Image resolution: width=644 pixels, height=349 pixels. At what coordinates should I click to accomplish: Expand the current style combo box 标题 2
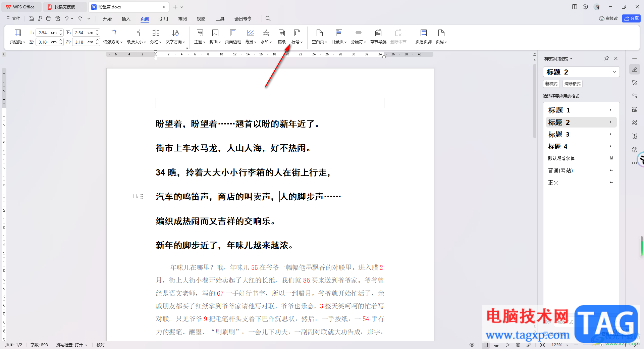pyautogui.click(x=614, y=72)
